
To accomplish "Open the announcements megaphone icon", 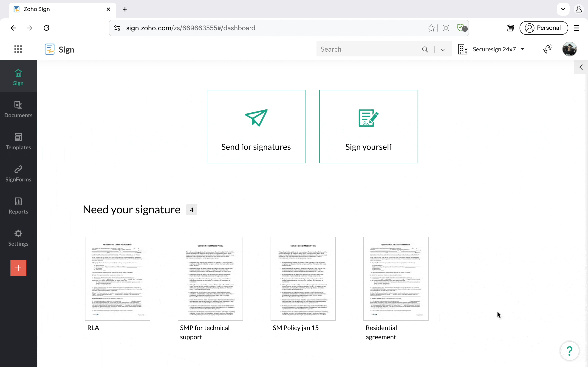I will tap(547, 49).
